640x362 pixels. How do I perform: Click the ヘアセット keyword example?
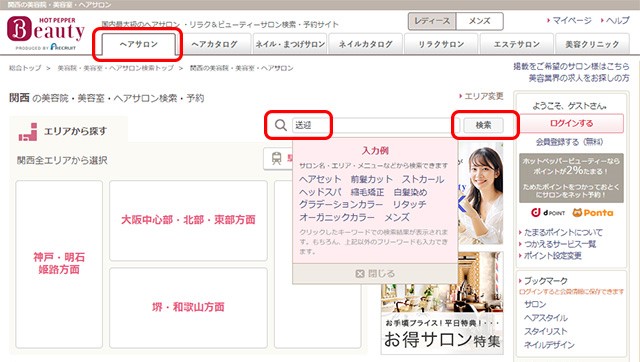point(320,179)
